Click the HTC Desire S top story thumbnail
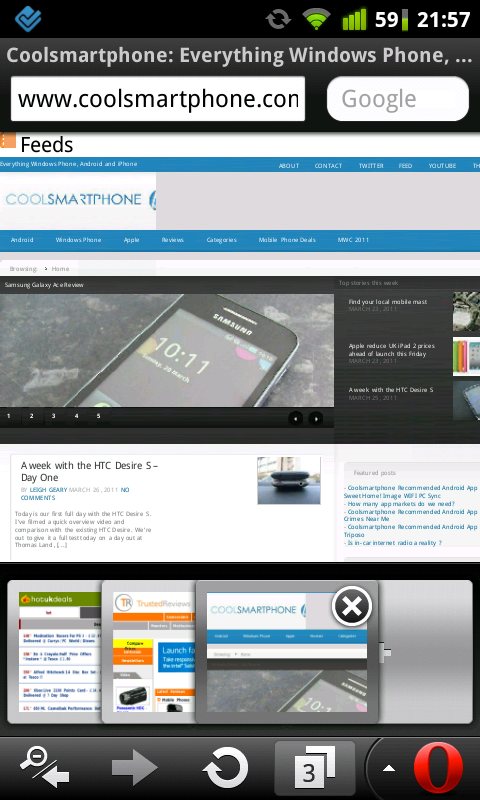Image resolution: width=480 pixels, height=800 pixels. click(466, 401)
